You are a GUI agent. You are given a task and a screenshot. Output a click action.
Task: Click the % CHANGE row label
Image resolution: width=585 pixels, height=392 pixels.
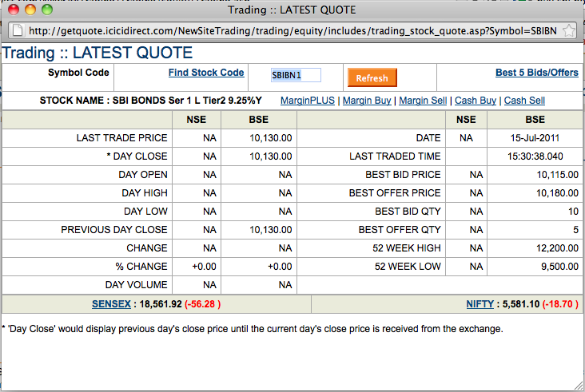[x=141, y=267]
